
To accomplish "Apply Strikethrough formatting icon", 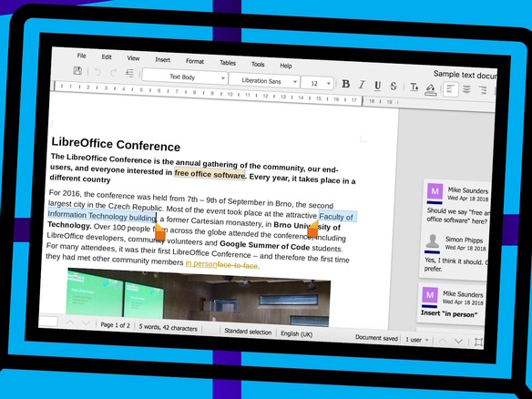I will click(x=394, y=87).
